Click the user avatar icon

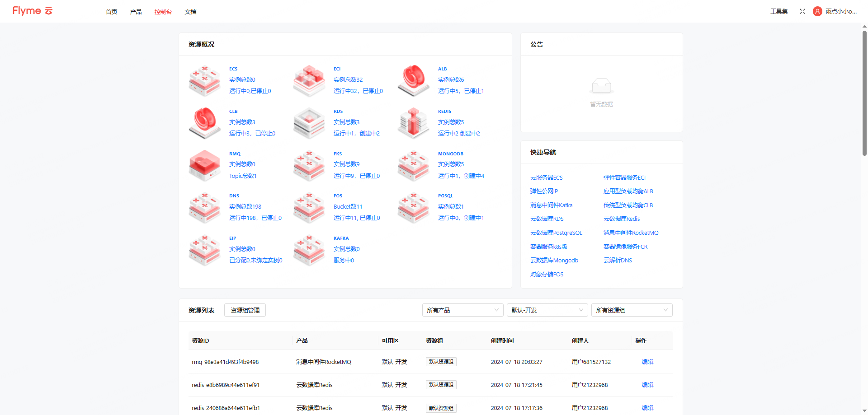[817, 11]
